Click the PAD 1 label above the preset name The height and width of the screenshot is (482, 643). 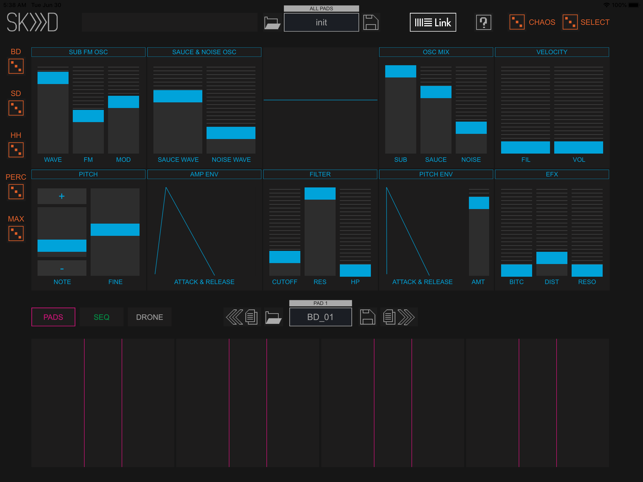(320, 303)
